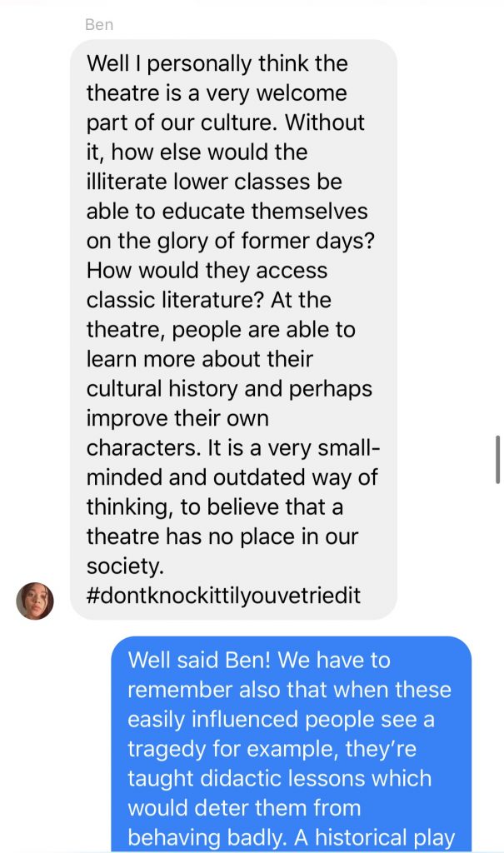Tap the text "improve their own"

click(x=177, y=418)
